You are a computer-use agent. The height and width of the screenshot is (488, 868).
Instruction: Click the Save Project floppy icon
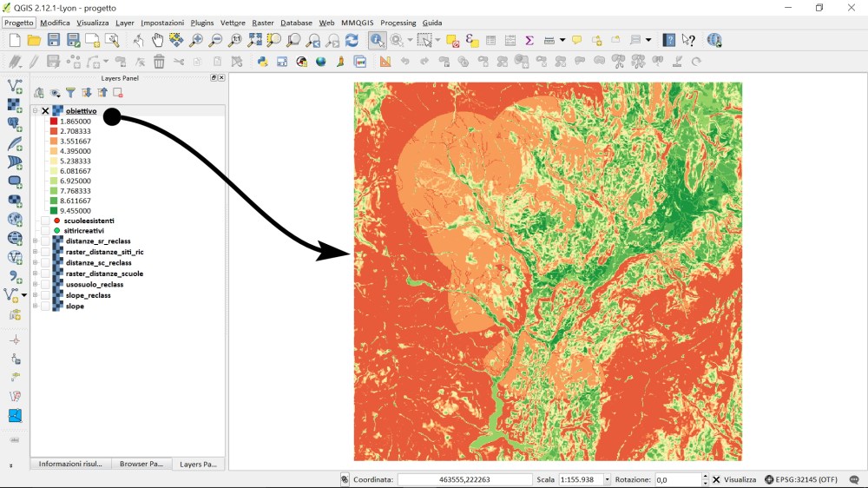pyautogui.click(x=54, y=40)
